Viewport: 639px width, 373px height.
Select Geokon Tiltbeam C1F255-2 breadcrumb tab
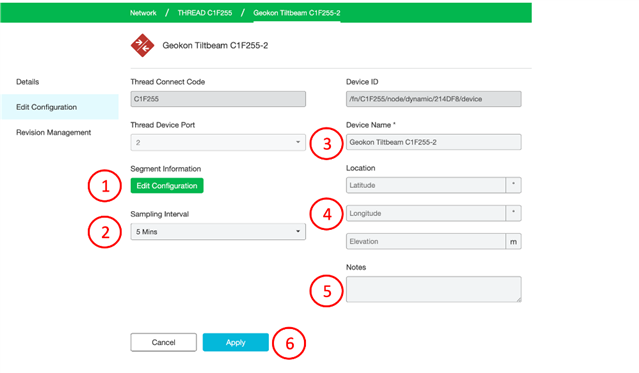[297, 13]
